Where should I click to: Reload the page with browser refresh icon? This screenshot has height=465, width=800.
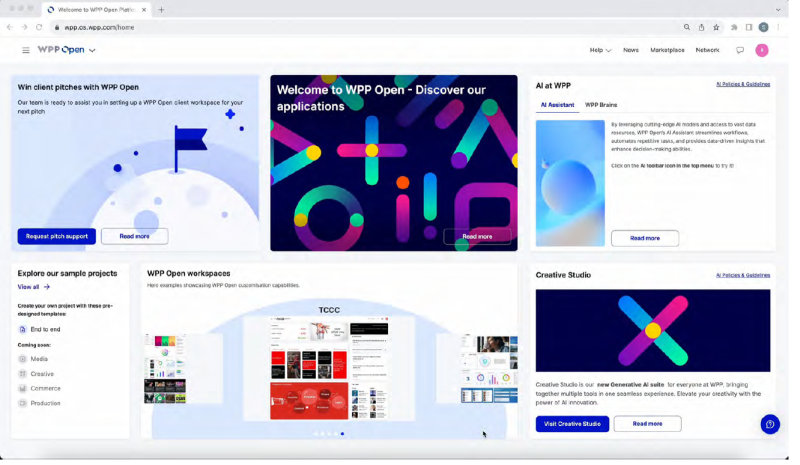[x=39, y=28]
